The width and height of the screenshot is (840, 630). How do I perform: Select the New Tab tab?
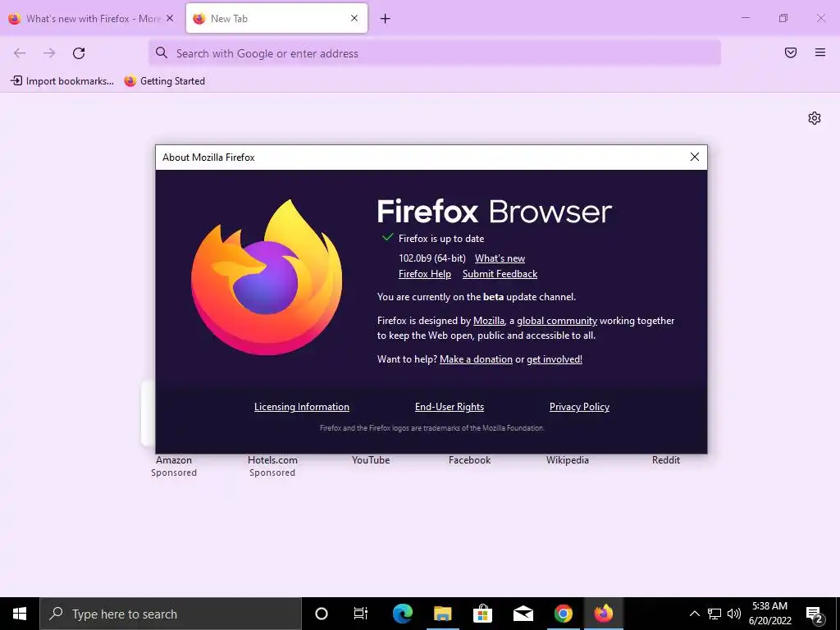click(x=276, y=19)
